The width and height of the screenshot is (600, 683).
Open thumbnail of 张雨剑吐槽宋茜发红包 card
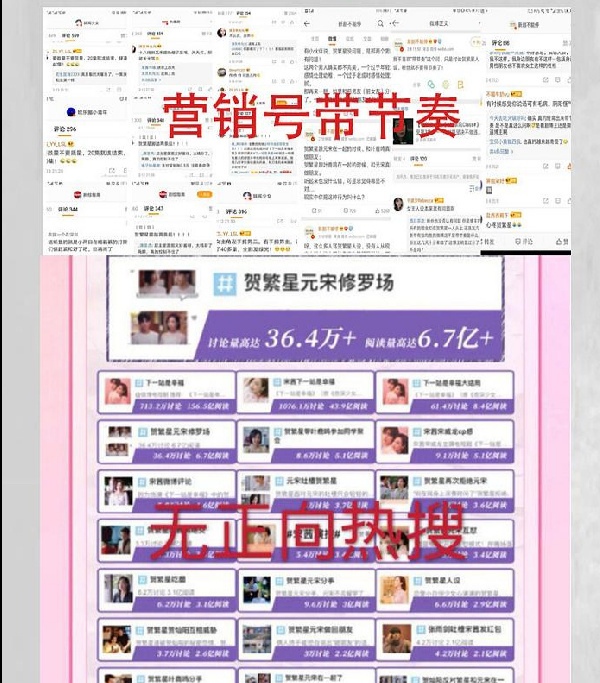397,639
